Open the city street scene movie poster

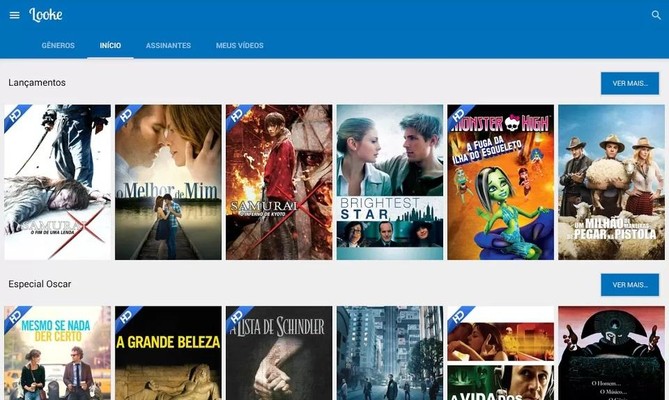pyautogui.click(x=390, y=353)
